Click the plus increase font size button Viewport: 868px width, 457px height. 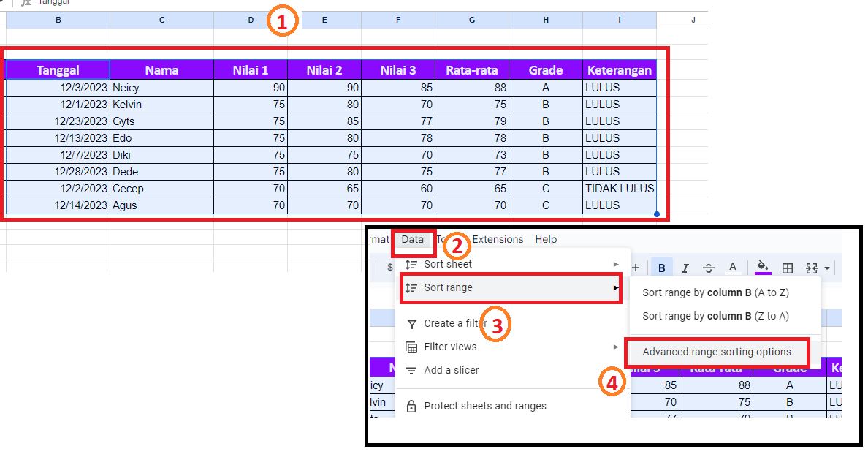point(636,268)
